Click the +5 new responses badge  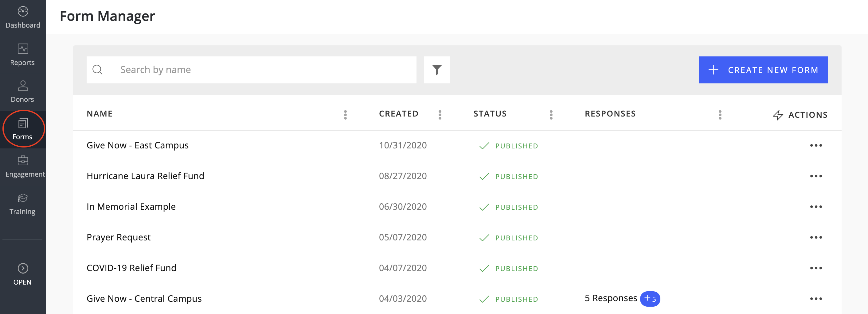[650, 299]
